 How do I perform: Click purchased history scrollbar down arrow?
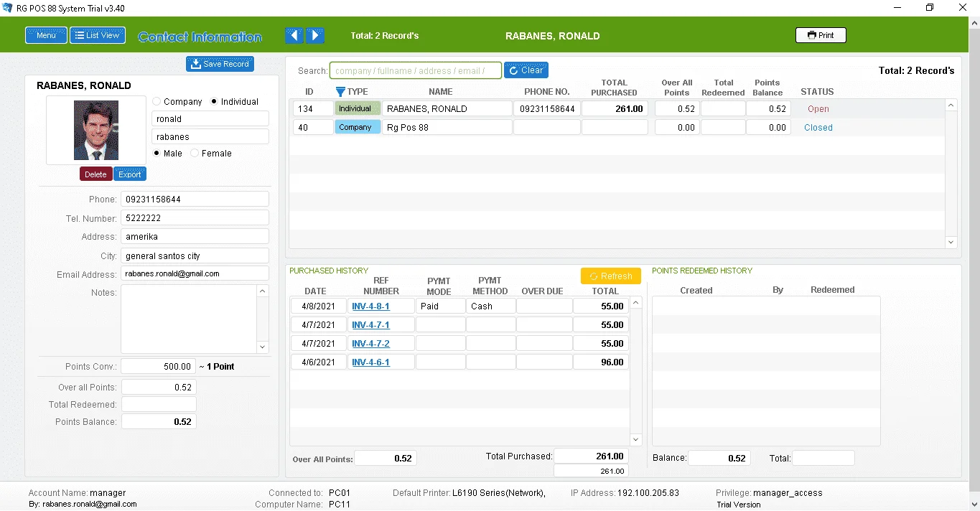click(x=635, y=439)
